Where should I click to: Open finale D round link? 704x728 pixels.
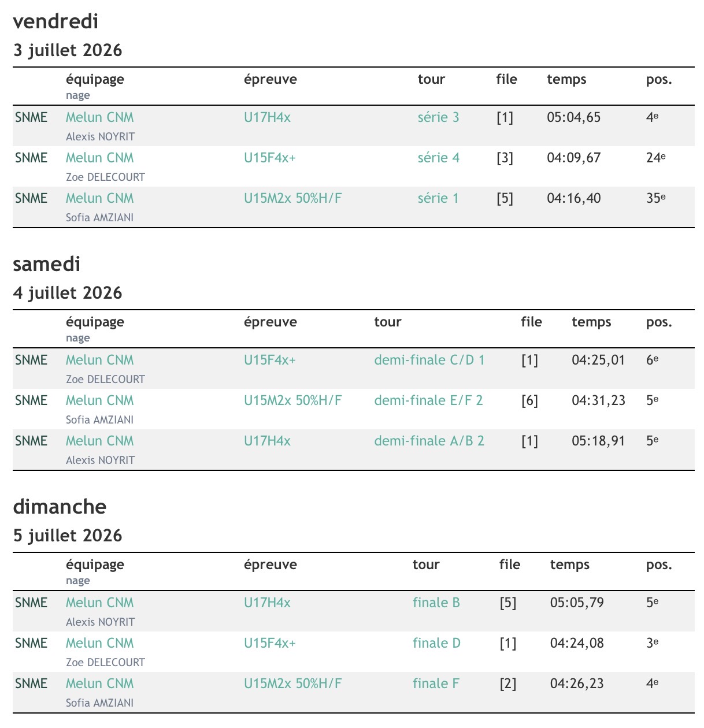click(436, 643)
